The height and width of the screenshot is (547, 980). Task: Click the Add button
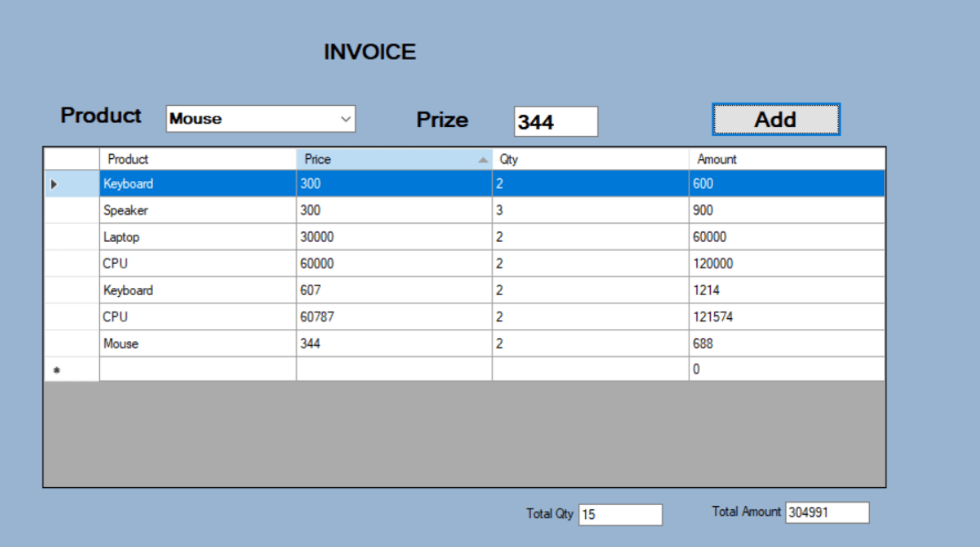[x=776, y=120]
